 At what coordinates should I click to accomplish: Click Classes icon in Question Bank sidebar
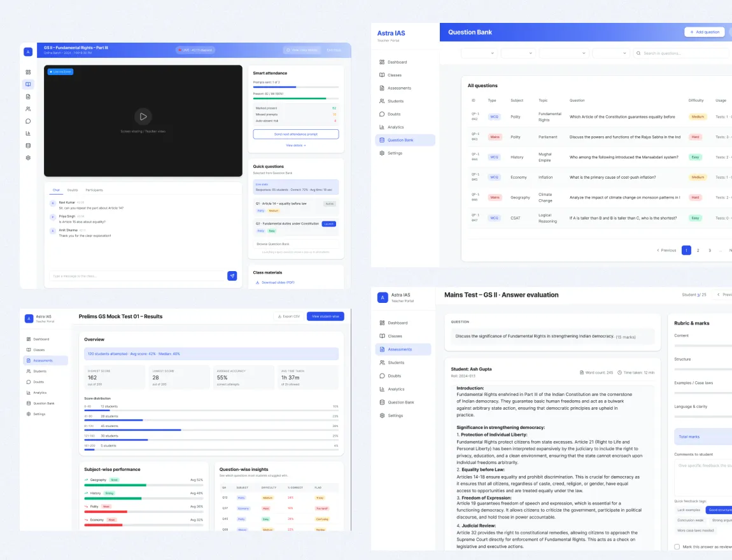(382, 75)
